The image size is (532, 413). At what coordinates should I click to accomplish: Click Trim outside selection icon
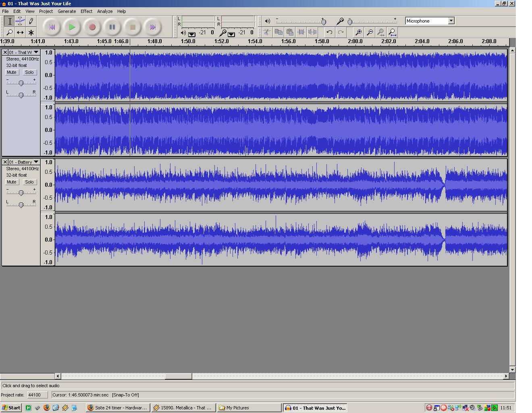coord(301,32)
